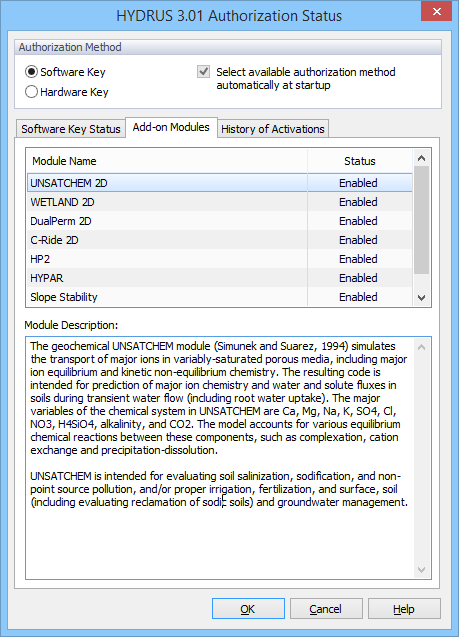Click module list scroll up arrow
This screenshot has height=637, width=459.
point(422,158)
